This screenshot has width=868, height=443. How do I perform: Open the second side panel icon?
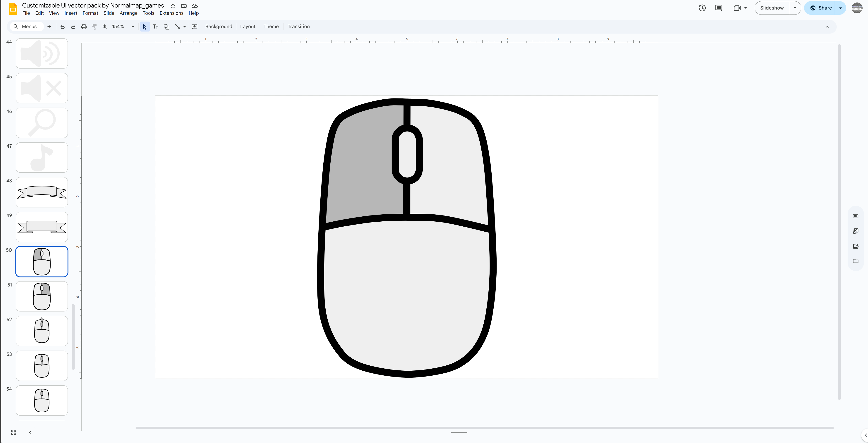[x=856, y=231]
